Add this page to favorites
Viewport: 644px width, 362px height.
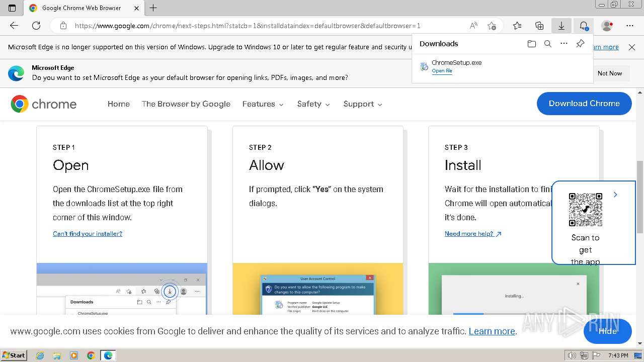tap(492, 26)
